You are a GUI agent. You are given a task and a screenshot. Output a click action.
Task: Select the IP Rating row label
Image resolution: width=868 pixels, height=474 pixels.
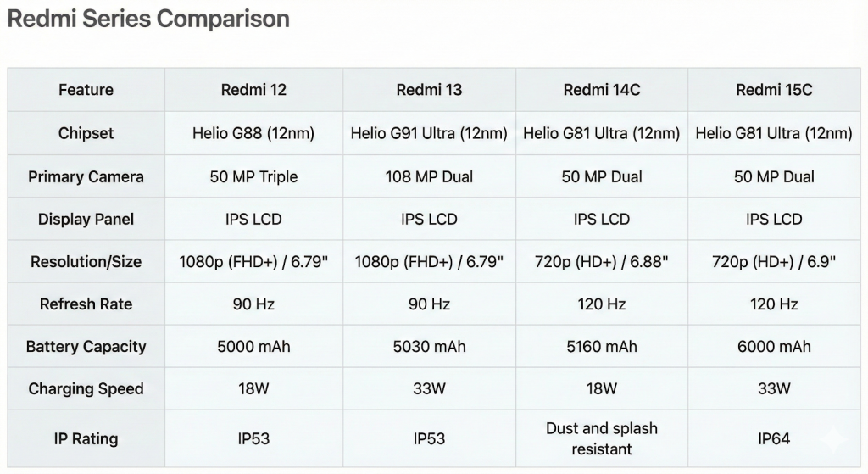pos(86,438)
